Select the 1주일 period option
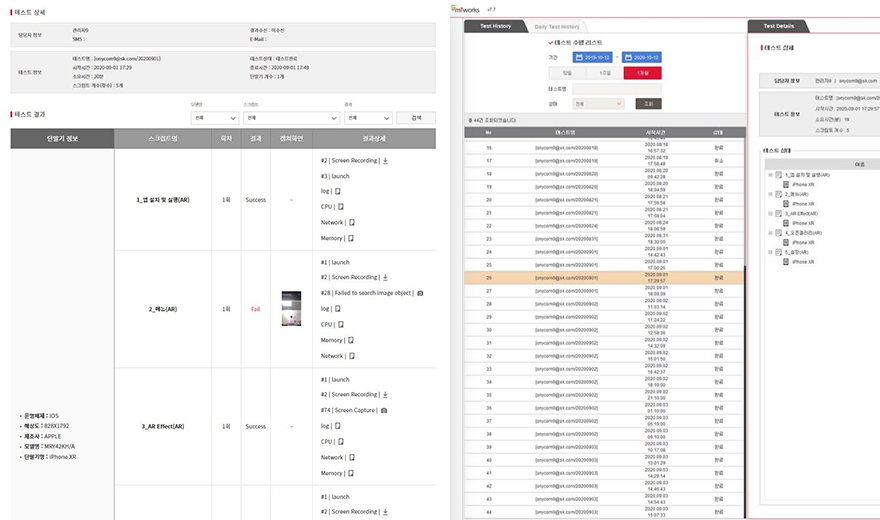The height and width of the screenshot is (520, 880). 604,73
